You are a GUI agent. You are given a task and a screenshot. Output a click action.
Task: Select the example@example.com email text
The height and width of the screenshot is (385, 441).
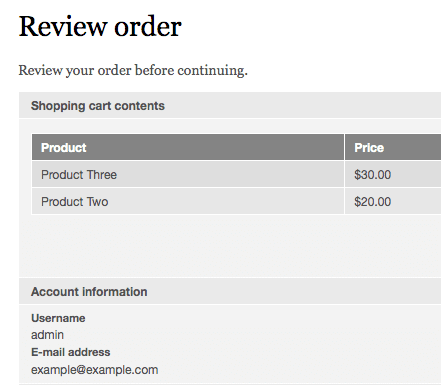click(95, 370)
